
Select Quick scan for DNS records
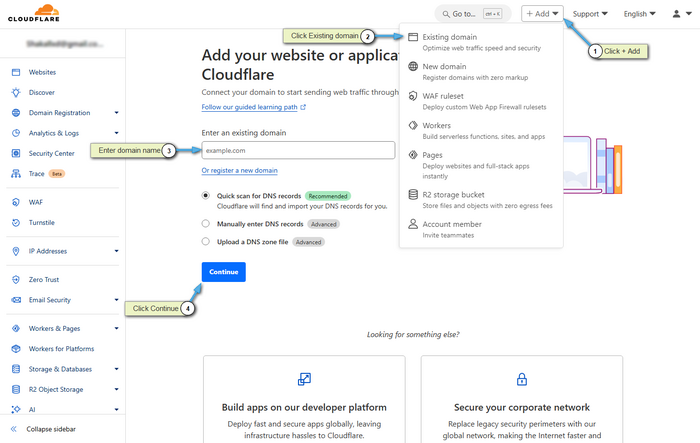[x=205, y=196]
